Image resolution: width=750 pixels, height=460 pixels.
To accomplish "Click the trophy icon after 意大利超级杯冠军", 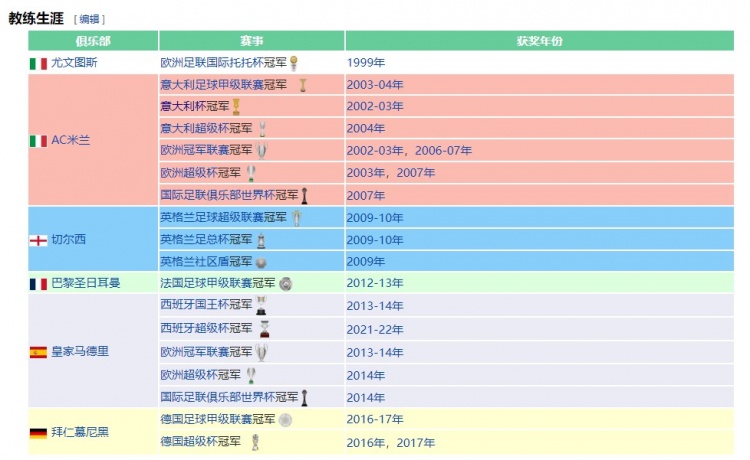I will tap(262, 129).
